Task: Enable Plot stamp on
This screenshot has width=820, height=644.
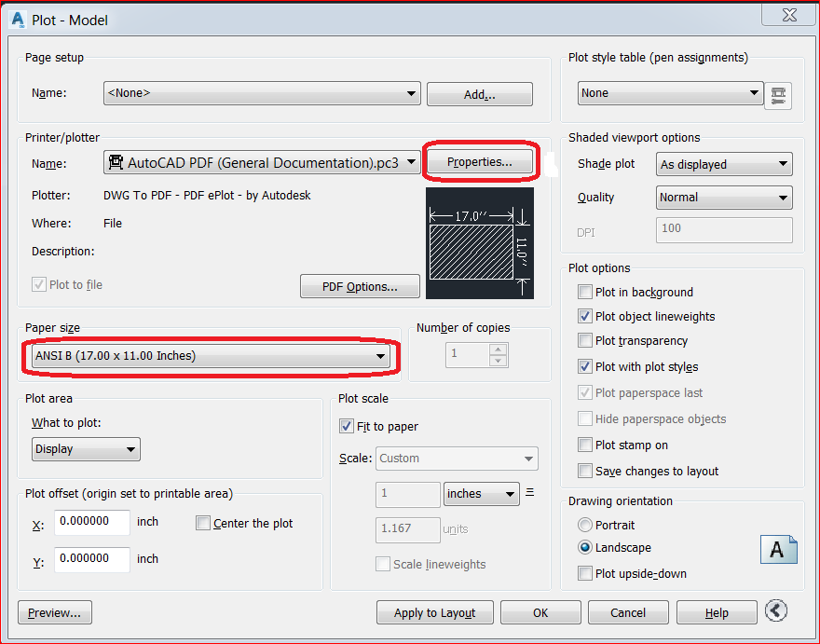Action: [585, 445]
